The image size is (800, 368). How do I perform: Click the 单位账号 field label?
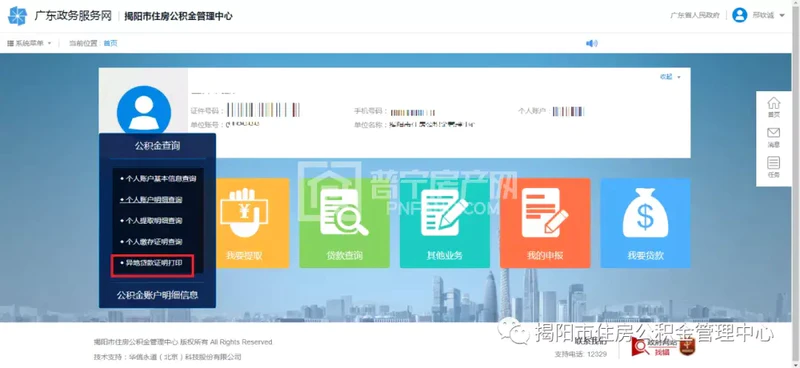point(207,124)
